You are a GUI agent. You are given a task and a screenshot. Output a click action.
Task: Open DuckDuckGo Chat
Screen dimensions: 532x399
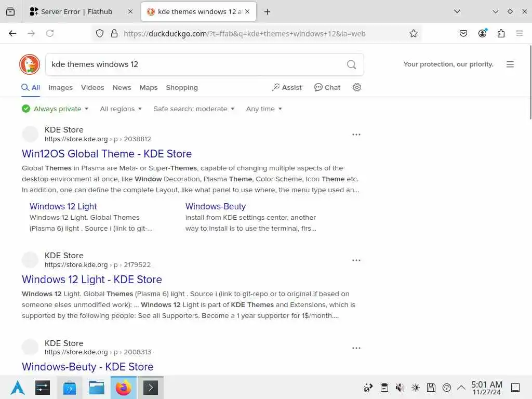click(327, 87)
